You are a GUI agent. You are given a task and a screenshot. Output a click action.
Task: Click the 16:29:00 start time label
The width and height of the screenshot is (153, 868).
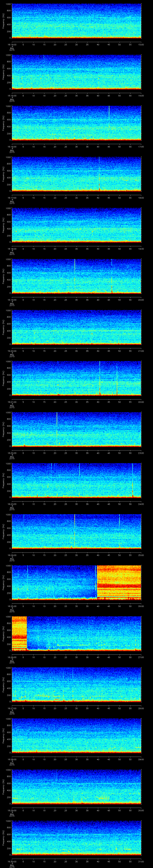tap(12, 810)
